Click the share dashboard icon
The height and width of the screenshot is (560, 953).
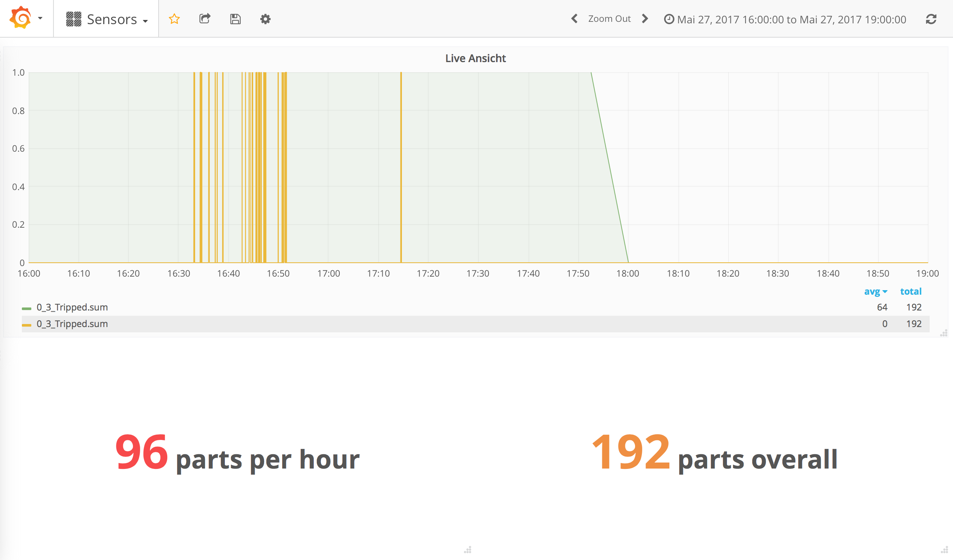(x=205, y=18)
